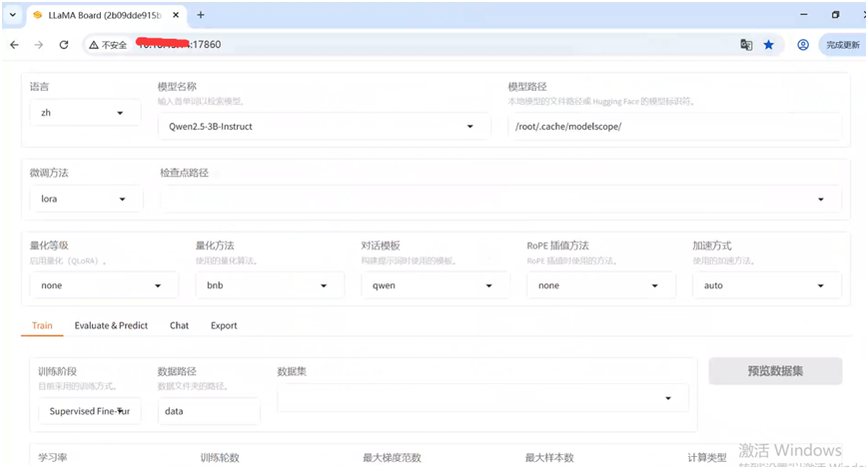Expand the 数据集 dropdown

[x=482, y=398]
